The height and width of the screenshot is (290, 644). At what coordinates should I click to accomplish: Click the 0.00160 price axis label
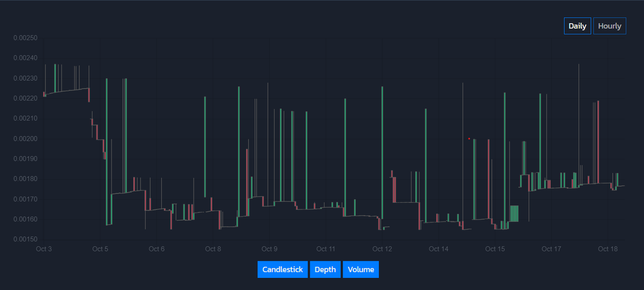click(25, 219)
